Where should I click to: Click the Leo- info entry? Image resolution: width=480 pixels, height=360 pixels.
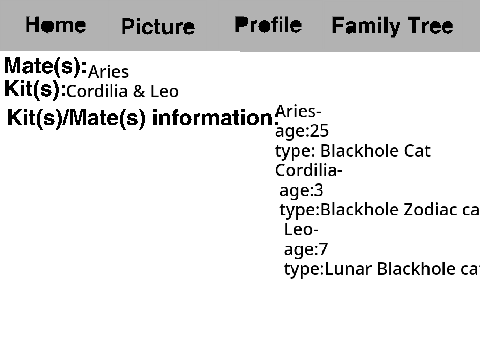(301, 230)
